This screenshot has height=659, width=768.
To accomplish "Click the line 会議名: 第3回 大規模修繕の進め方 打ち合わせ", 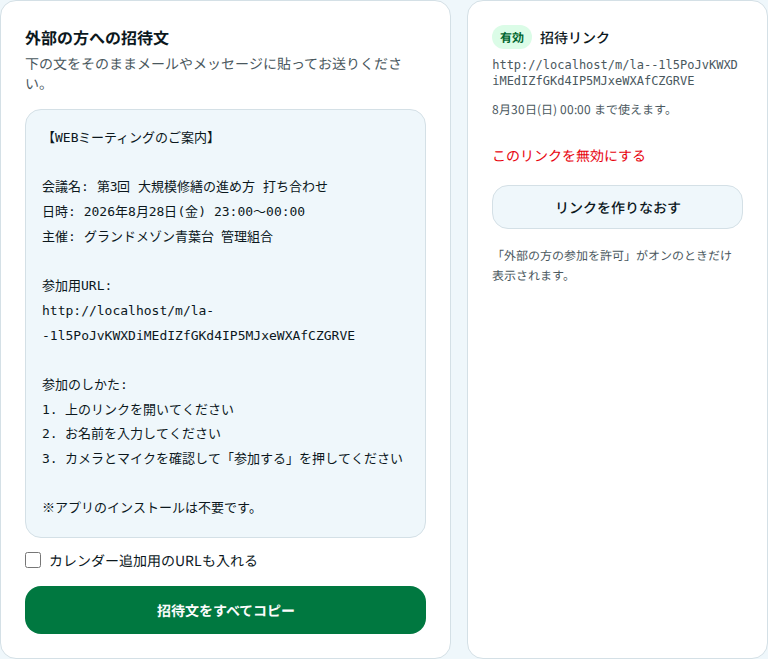I will pyautogui.click(x=185, y=187).
